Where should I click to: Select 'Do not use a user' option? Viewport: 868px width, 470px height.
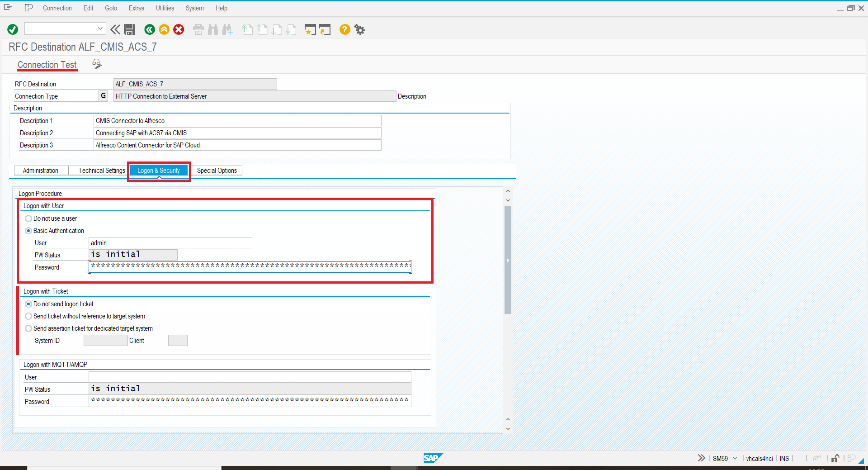pyautogui.click(x=28, y=218)
